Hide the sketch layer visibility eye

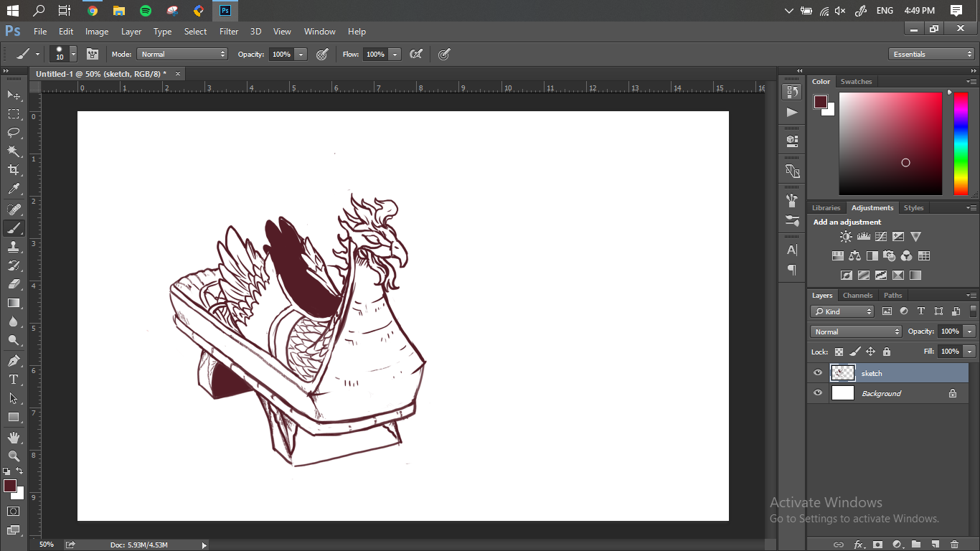pyautogui.click(x=818, y=373)
